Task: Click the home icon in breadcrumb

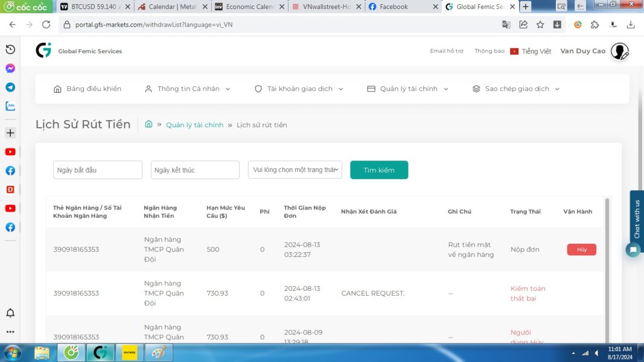Action: point(148,124)
